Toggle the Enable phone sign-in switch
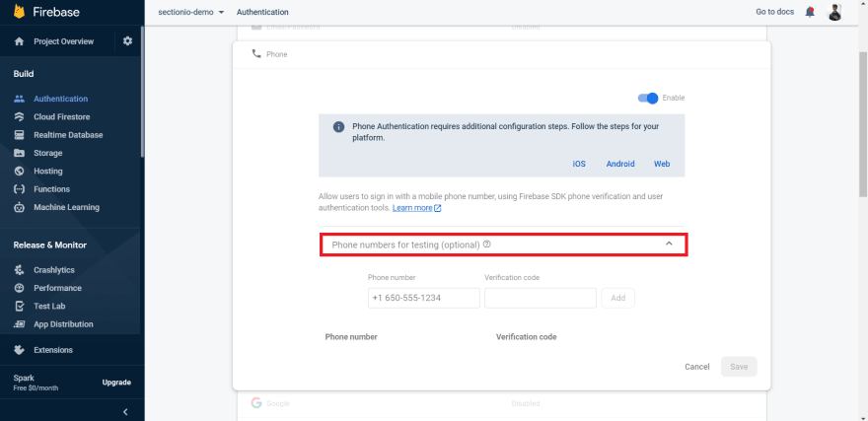 pos(648,98)
